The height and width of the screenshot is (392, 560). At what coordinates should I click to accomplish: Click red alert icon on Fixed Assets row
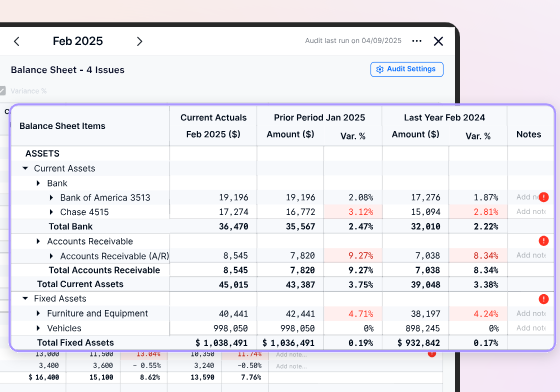(x=544, y=299)
